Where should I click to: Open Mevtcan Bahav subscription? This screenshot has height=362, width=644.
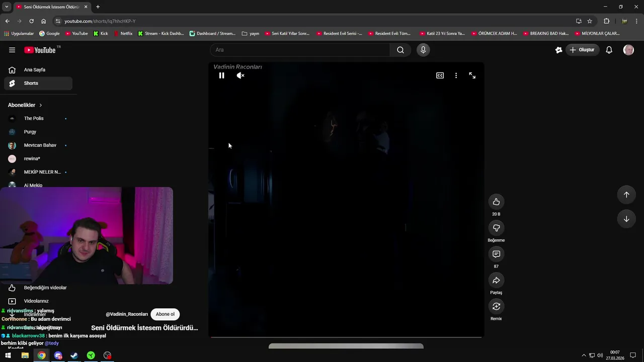click(x=38, y=145)
